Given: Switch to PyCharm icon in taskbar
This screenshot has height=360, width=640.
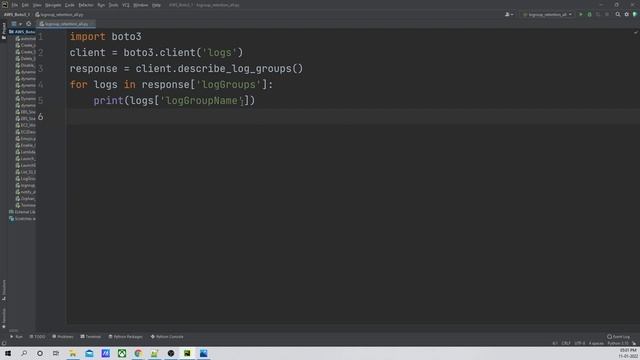Looking at the screenshot, I should click(x=187, y=353).
